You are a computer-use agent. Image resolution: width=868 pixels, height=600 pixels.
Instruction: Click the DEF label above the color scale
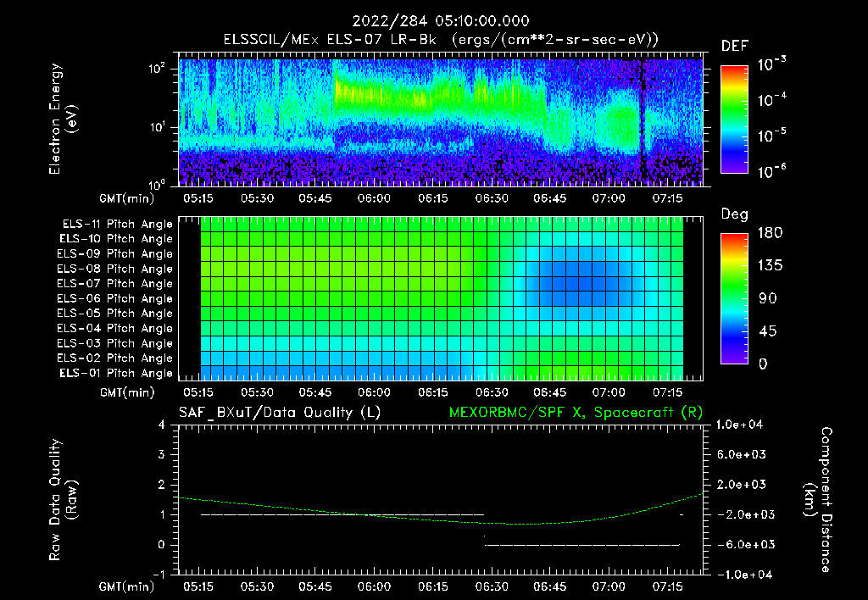click(735, 46)
